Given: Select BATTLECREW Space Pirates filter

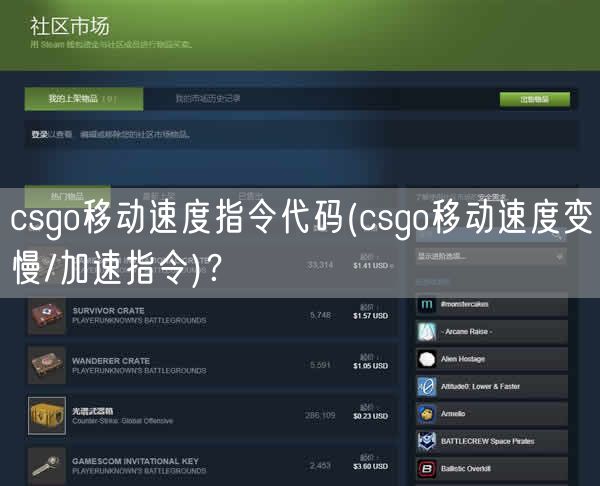Looking at the screenshot, I should pos(492,442).
